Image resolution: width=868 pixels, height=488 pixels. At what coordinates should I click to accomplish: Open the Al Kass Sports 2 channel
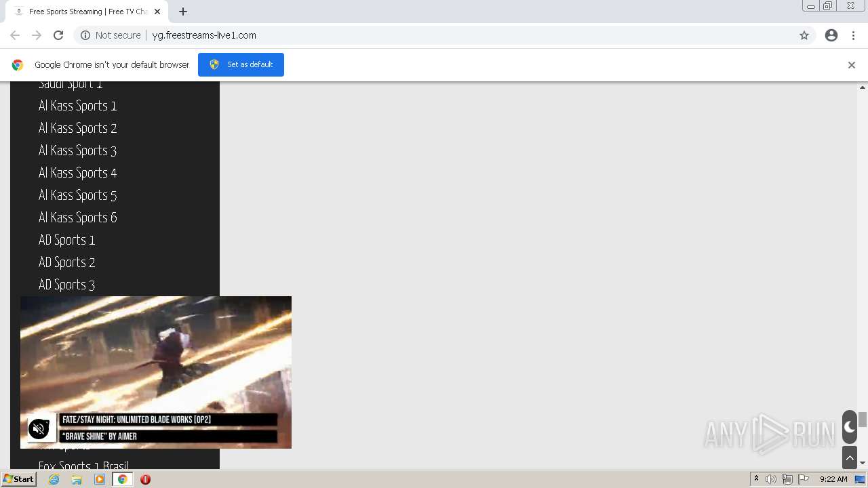[78, 128]
